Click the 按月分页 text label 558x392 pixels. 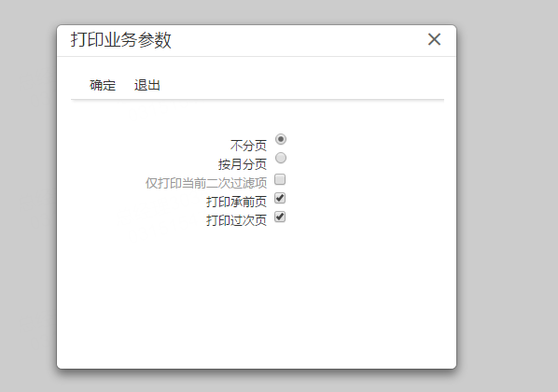tap(243, 164)
